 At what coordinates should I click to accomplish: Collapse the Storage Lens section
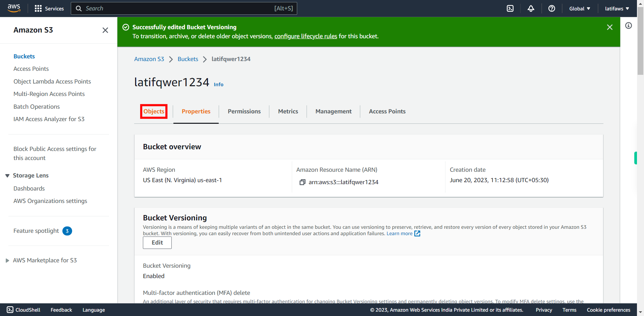coord(7,176)
